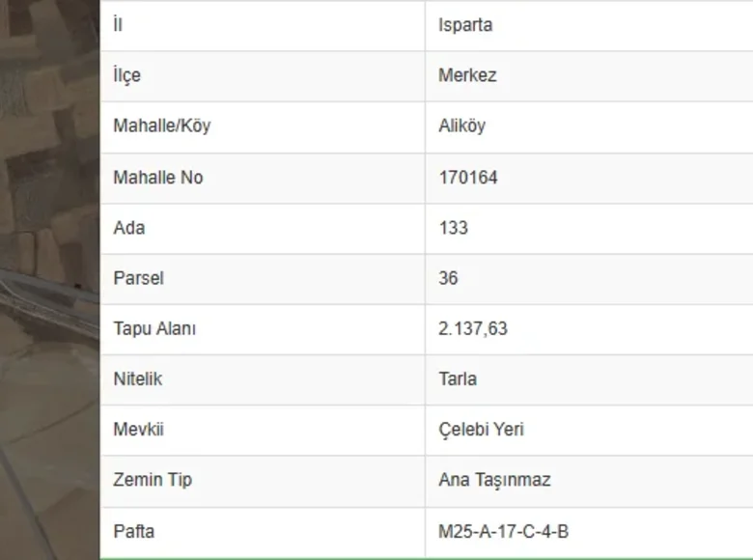Select the Tarla value in the Nitelik row
This screenshot has height=560, width=753.
click(458, 378)
